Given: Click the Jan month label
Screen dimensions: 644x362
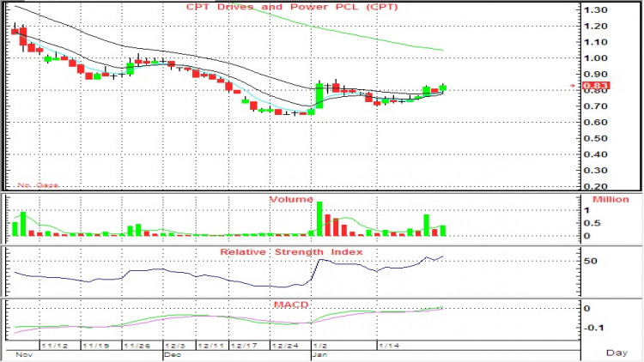Looking at the screenshot, I should point(320,354).
